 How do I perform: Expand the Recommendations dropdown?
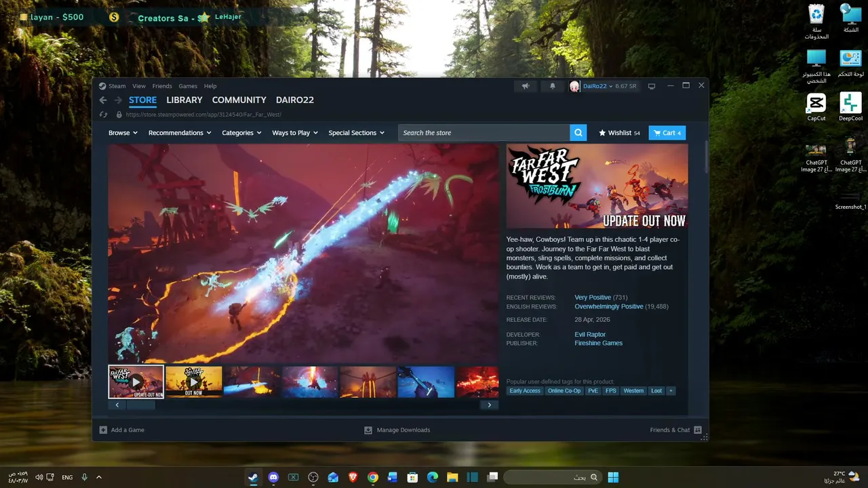pyautogui.click(x=180, y=133)
